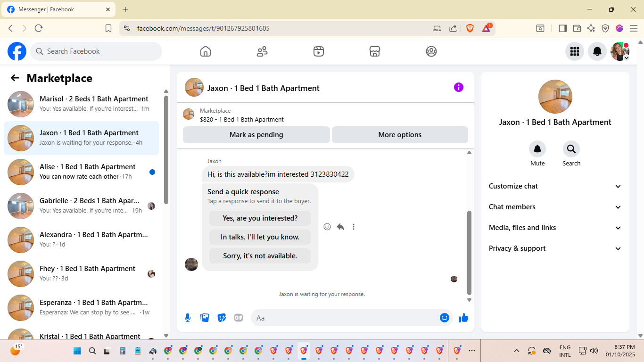Select the Messenger | Facebook browser tab
Image resolution: width=644 pixels, height=362 pixels.
tap(59, 9)
